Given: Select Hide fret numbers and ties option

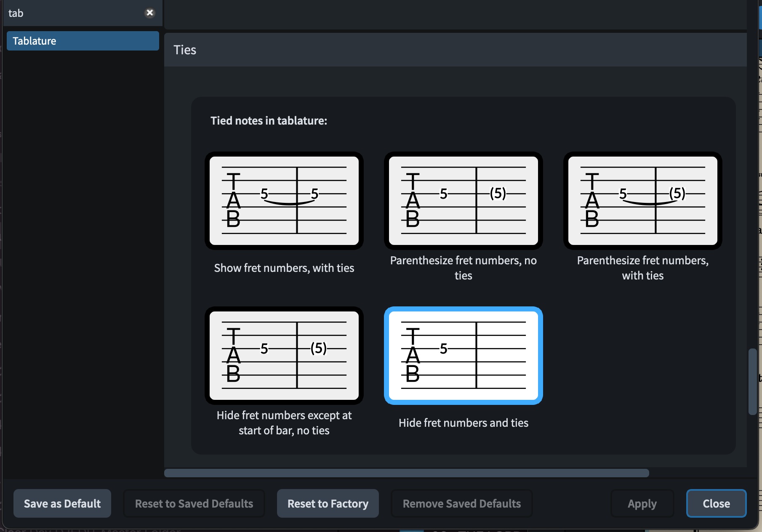Looking at the screenshot, I should 463,356.
